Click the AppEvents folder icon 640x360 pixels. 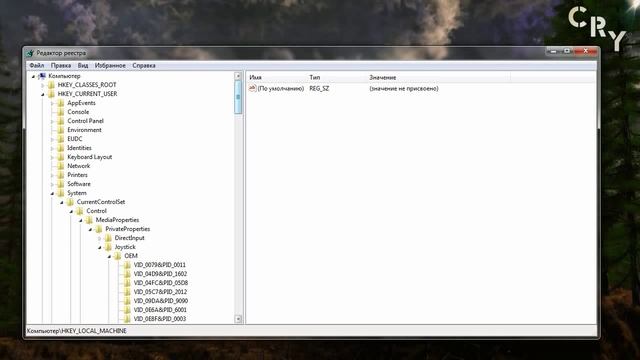coord(61,103)
